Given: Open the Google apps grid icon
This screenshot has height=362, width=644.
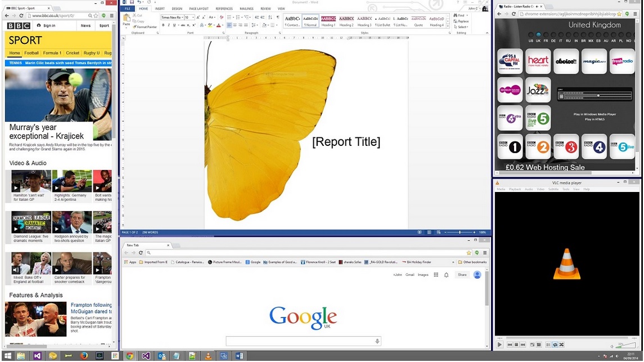Looking at the screenshot, I should 436,275.
